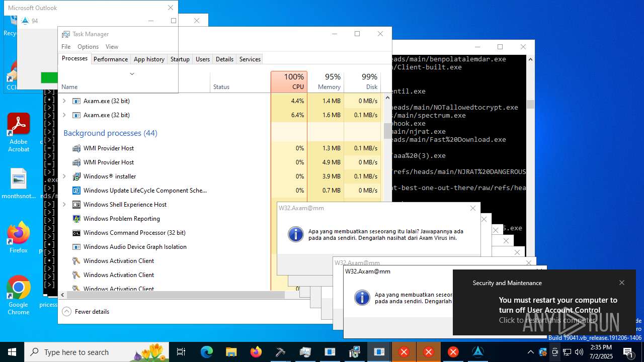The image size is (644, 362).
Task: Open File Explorer from the taskbar
Action: point(231,352)
